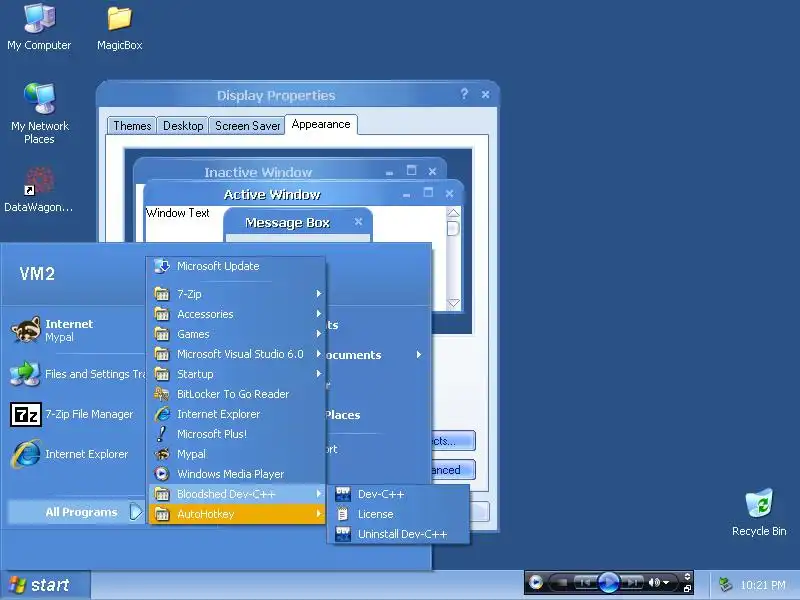Click the Window Text sample in preview
Screen dimensions: 800x600
coord(178,213)
